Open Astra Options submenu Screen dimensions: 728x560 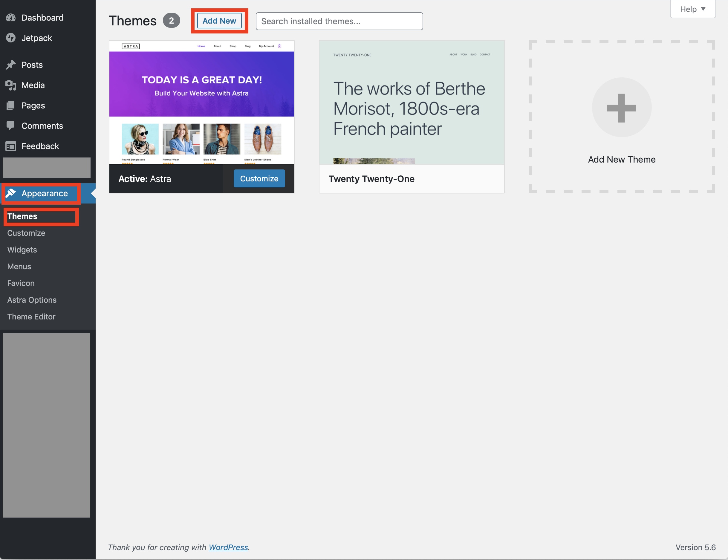click(32, 300)
